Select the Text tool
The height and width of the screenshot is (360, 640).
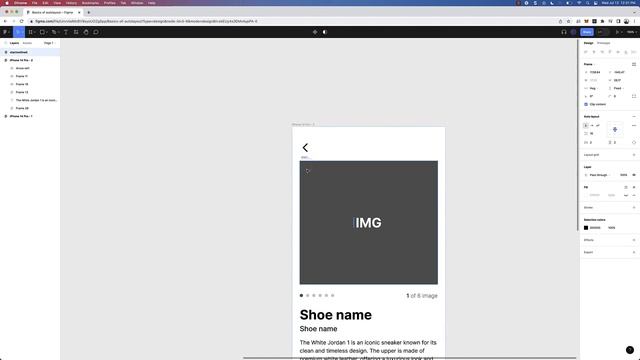[66, 32]
